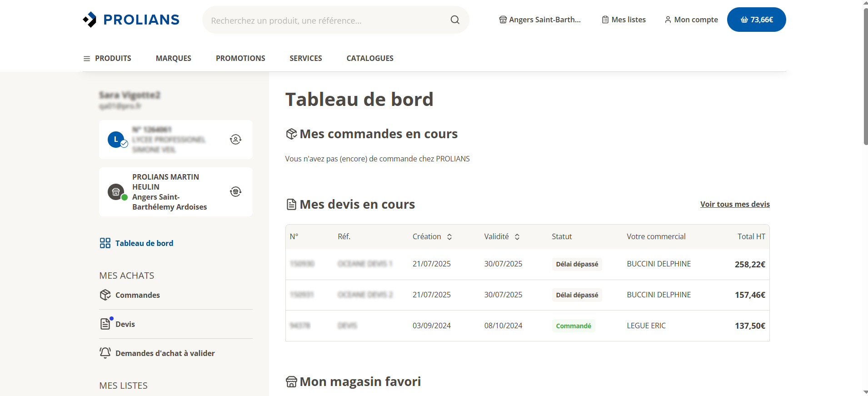Image resolution: width=868 pixels, height=396 pixels.
Task: Click BUCCINI DELPHINE in the 157,46€ row
Action: pos(659,295)
